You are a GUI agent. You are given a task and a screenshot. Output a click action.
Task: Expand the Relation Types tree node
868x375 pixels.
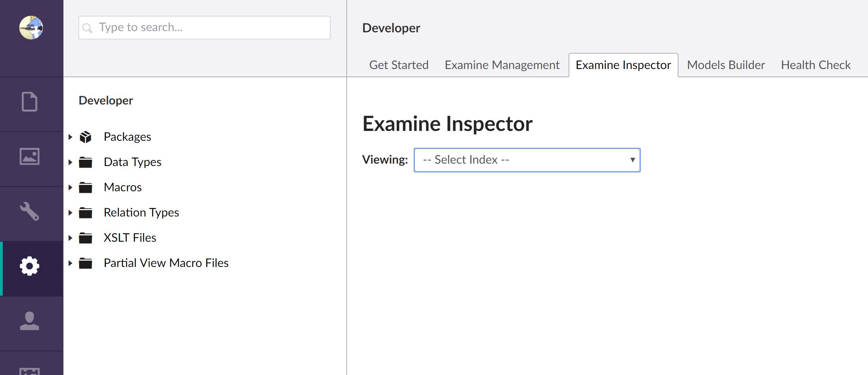[x=70, y=213]
